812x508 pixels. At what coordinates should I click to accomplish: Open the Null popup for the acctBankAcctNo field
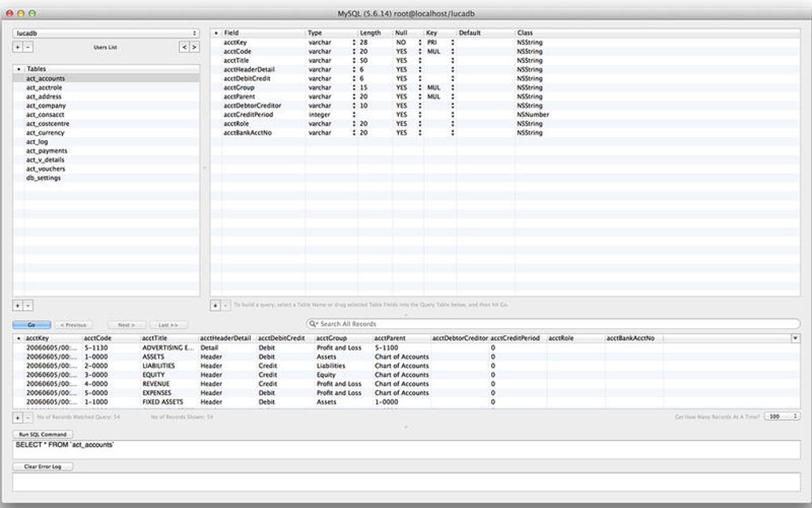tap(420, 132)
